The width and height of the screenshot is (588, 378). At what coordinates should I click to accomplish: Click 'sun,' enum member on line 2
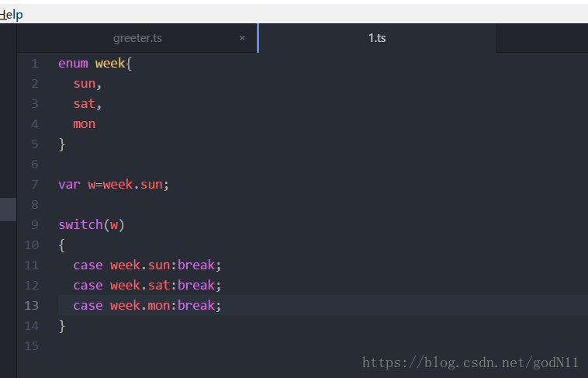click(88, 84)
